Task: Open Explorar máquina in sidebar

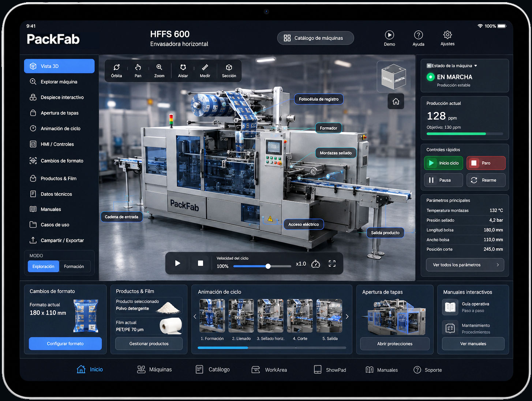Action: (x=59, y=82)
